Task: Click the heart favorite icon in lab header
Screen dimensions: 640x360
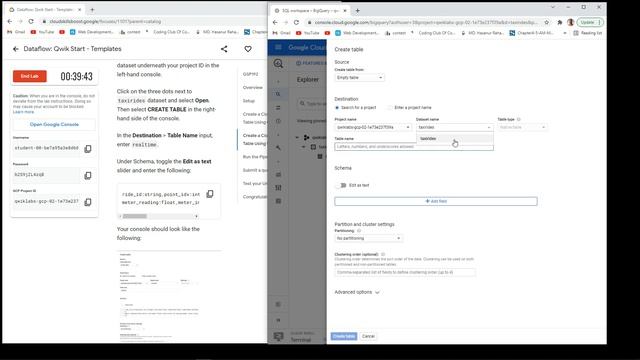Action: [x=248, y=49]
